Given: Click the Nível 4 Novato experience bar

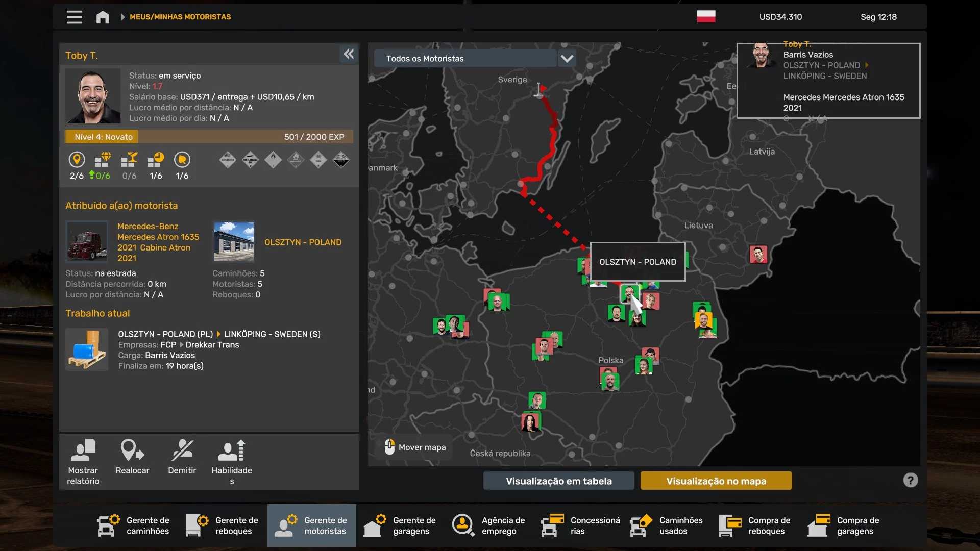Looking at the screenshot, I should click(x=209, y=137).
